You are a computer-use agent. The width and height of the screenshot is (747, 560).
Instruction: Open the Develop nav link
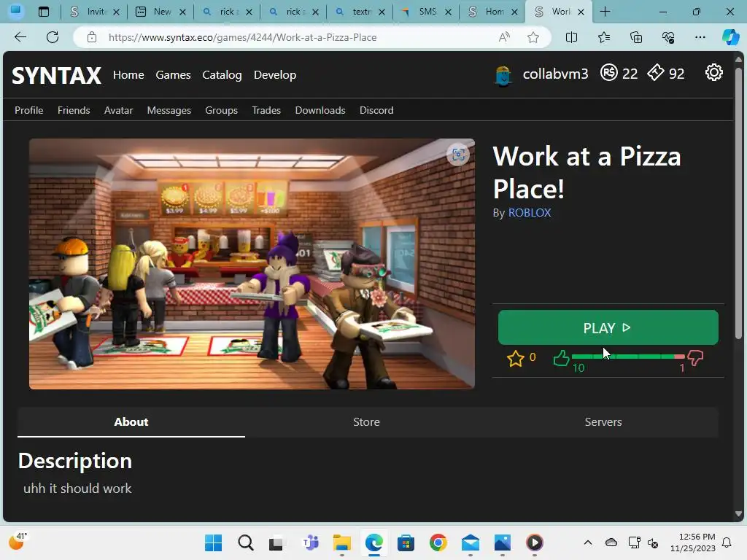[x=275, y=75]
